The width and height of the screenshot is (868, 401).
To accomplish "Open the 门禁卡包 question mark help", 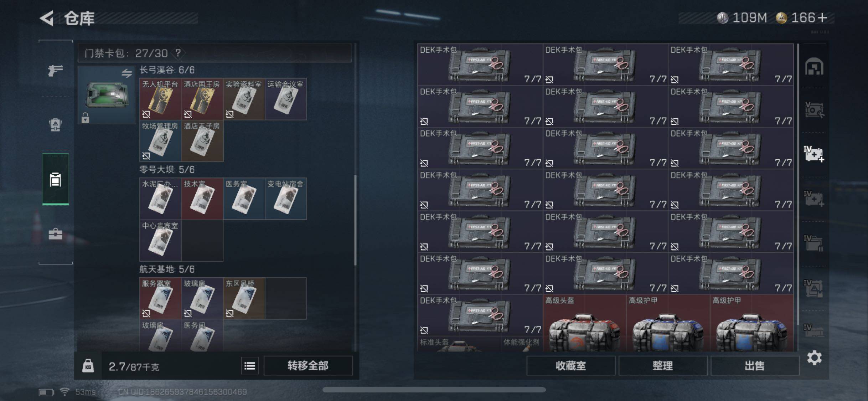I will (178, 53).
